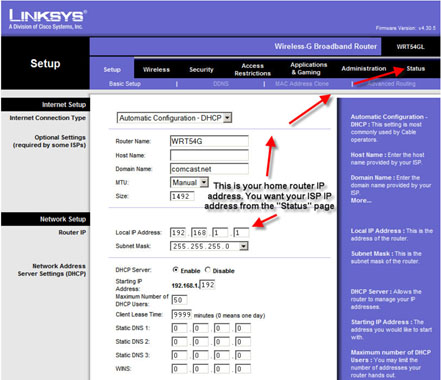
Task: Click the empty Host Name field
Action: 209,155
